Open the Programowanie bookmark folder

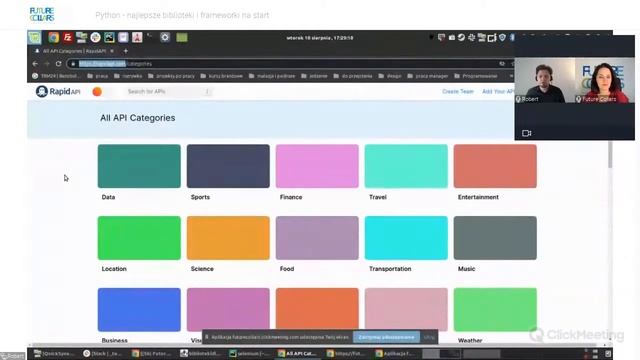(476, 76)
